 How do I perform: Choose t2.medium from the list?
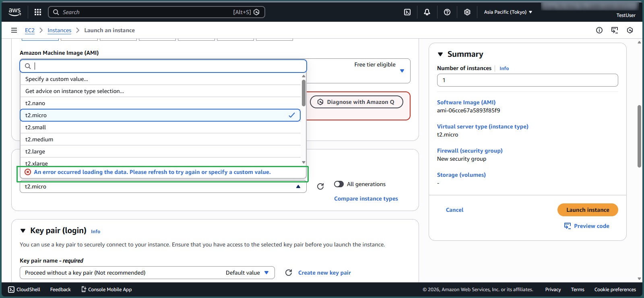coord(161,139)
